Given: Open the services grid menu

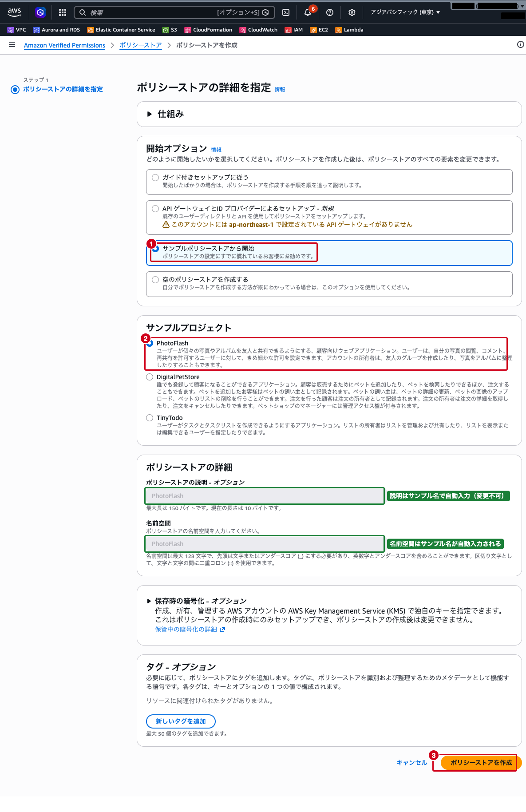Looking at the screenshot, I should pyautogui.click(x=63, y=12).
